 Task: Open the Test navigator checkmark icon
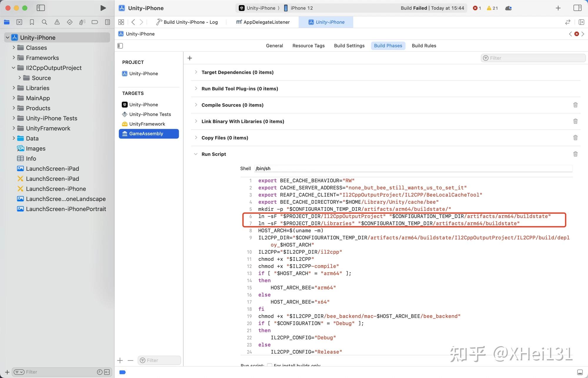(x=69, y=22)
